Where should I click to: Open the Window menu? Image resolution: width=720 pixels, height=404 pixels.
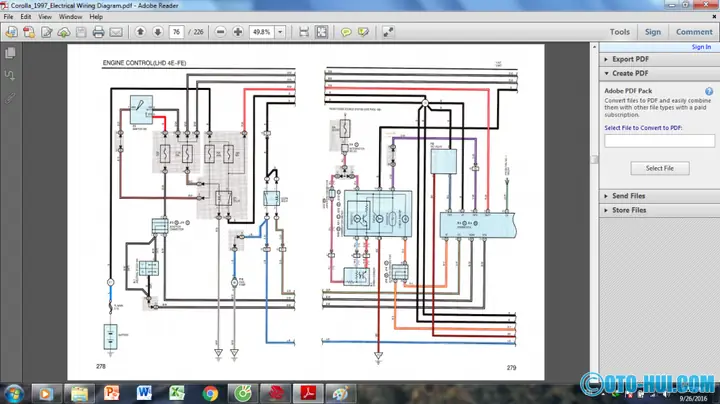70,17
